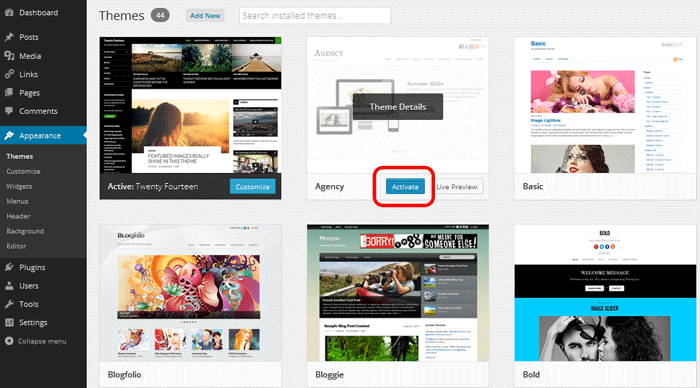Click the Comments speech bubble icon

pyautogui.click(x=9, y=111)
